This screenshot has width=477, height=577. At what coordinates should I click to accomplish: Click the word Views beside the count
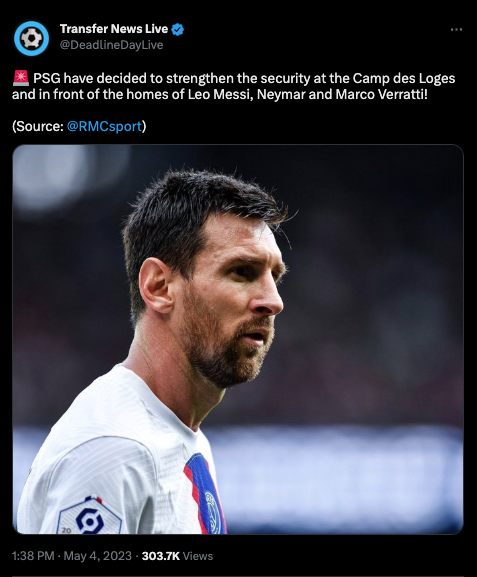coord(198,556)
